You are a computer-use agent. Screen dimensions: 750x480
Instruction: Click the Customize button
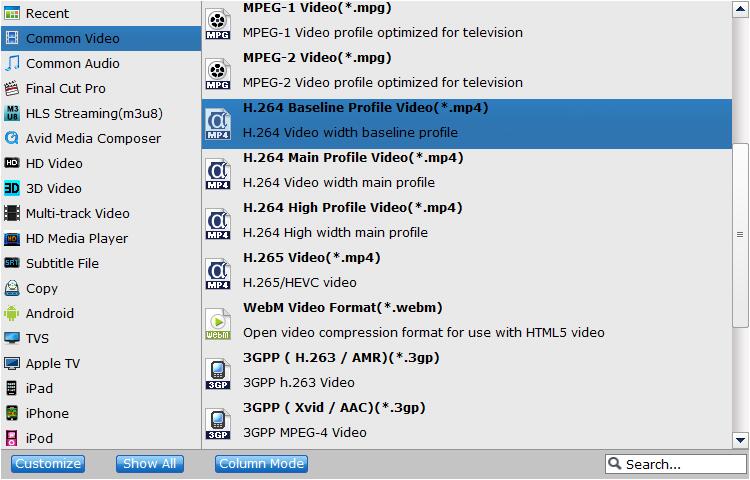[x=48, y=464]
